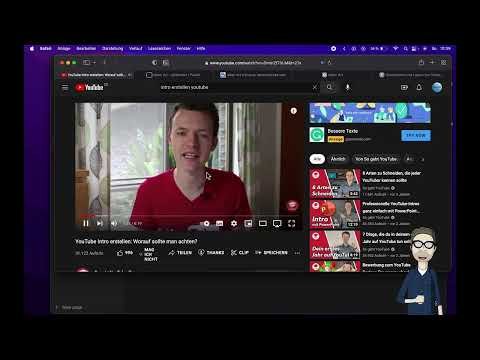Click the channel watermark on video
The height and width of the screenshot is (360, 480).
(292, 205)
